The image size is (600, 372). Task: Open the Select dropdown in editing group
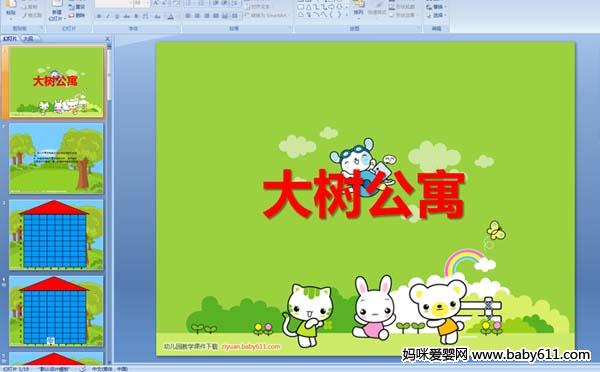tap(436, 15)
